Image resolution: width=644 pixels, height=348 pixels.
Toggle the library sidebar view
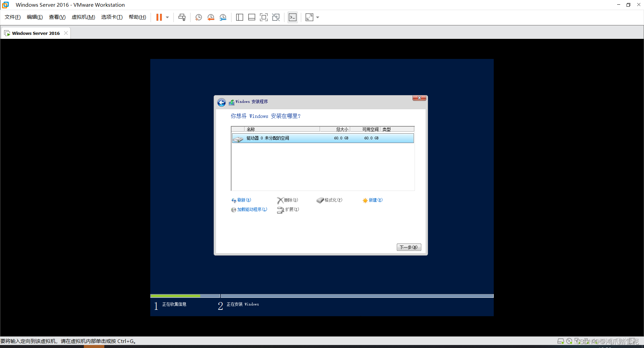(x=239, y=17)
